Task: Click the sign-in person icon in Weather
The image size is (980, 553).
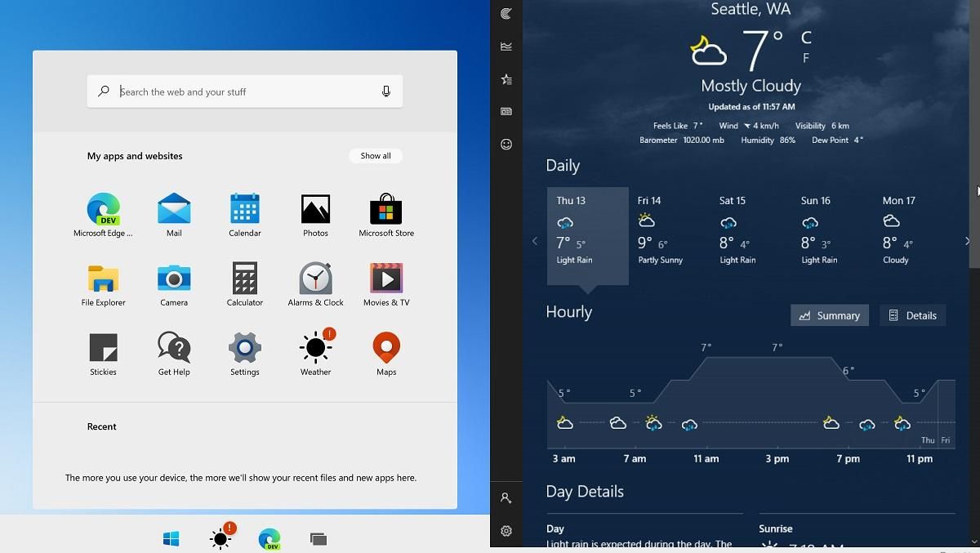Action: pos(506,497)
